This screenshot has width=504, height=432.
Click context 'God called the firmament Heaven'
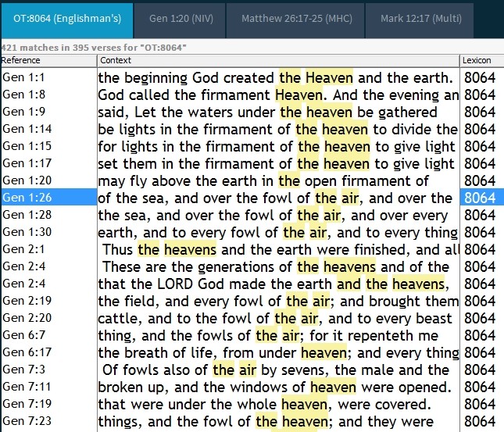point(210,95)
